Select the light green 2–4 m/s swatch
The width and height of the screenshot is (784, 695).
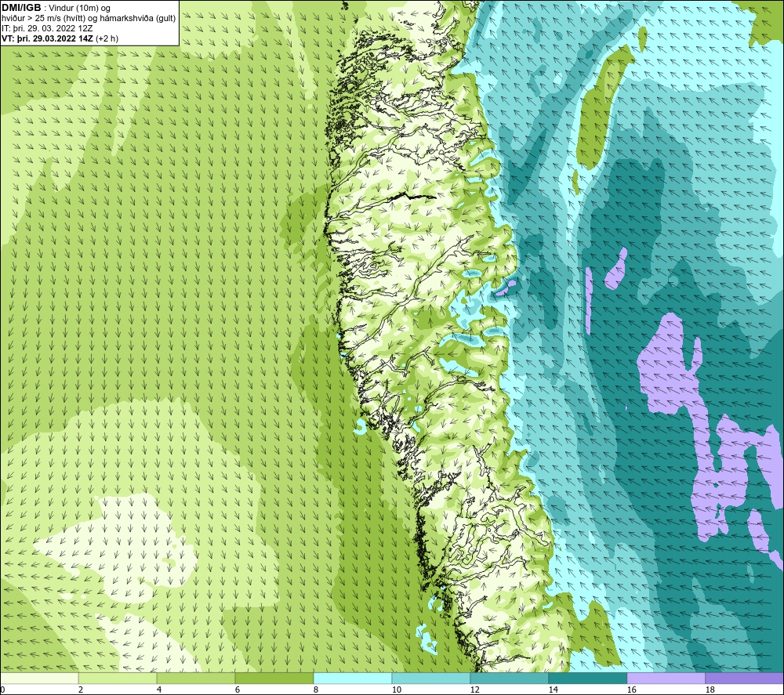point(118,678)
